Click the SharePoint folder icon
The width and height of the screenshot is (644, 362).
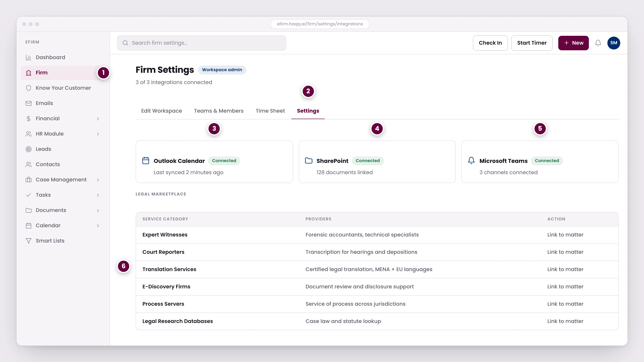click(x=309, y=160)
